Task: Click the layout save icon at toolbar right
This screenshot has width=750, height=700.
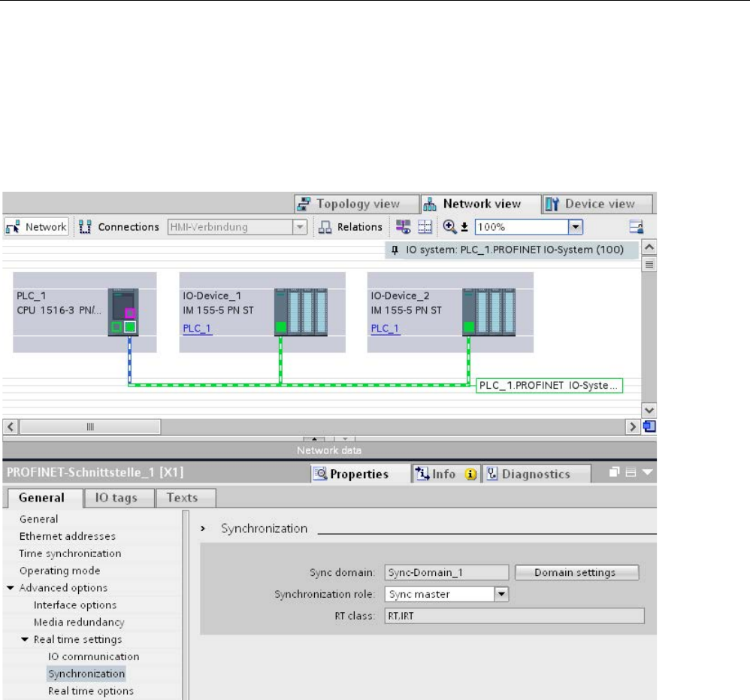Action: 637,227
